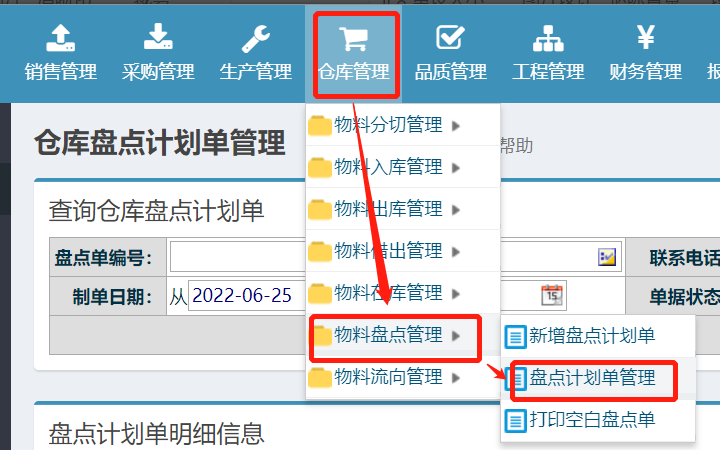The image size is (720, 450).
Task: Expand arrow for 物料流向管理 submenu
Action: coord(456,378)
